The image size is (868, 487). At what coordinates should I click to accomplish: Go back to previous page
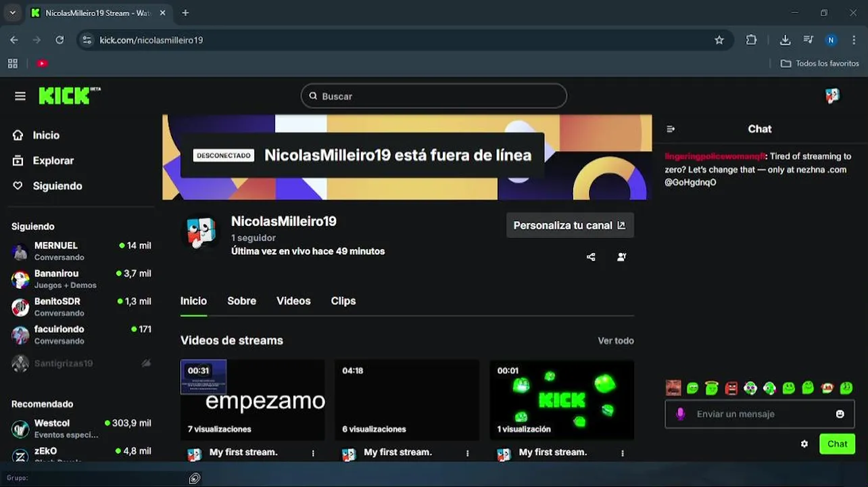point(14,40)
